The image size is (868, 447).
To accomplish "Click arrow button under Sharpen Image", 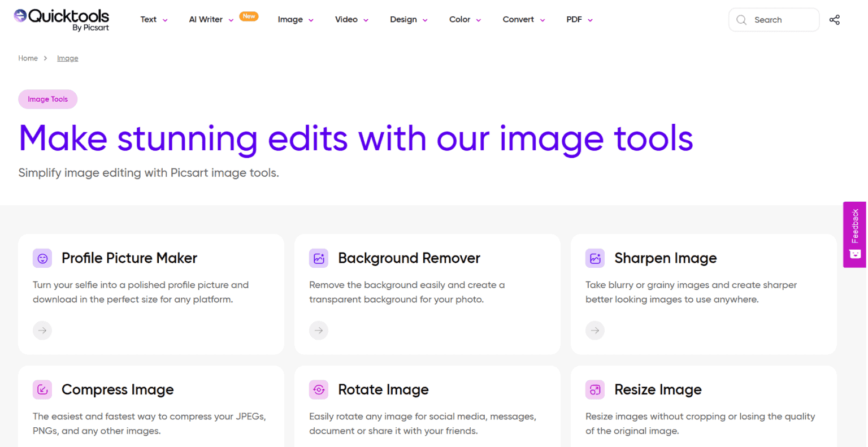I will point(595,330).
